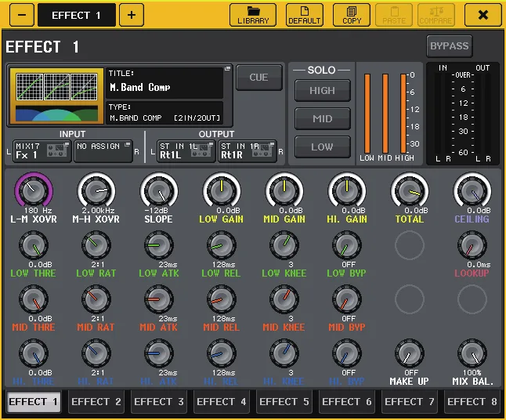The height and width of the screenshot is (420, 506).
Task: Open the ST IN 1R output patch
Action: click(248, 150)
